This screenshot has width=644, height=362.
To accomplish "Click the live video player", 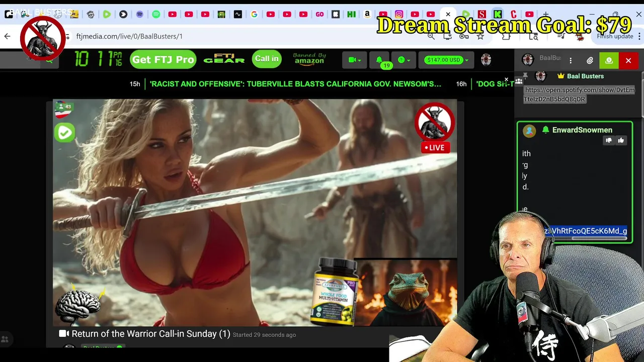I will [255, 213].
